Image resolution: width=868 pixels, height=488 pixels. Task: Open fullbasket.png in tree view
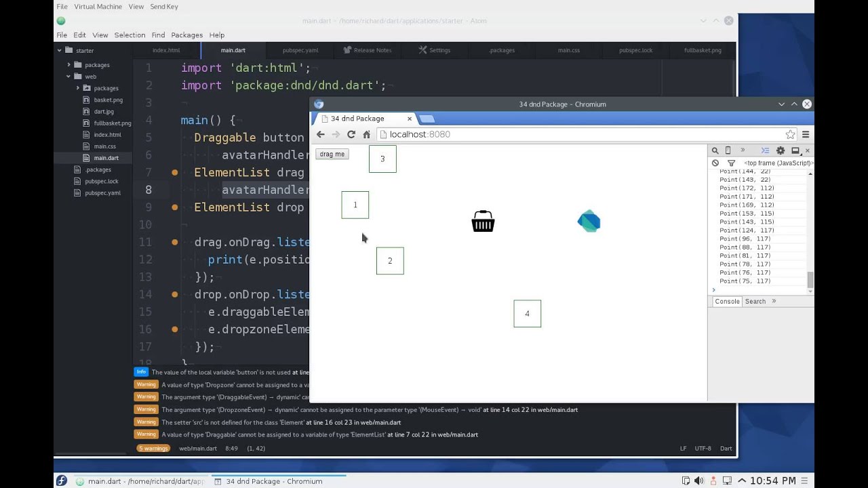(x=113, y=123)
